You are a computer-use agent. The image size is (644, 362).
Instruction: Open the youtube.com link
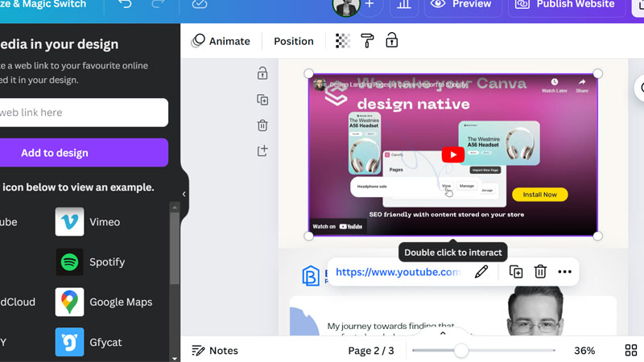click(398, 272)
